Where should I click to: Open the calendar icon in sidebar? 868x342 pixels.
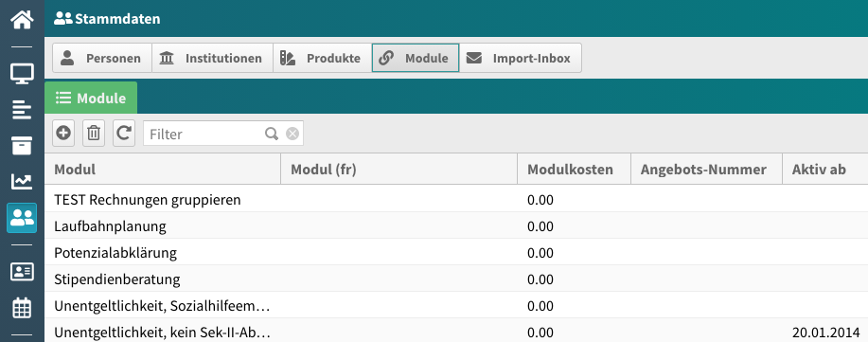22,308
